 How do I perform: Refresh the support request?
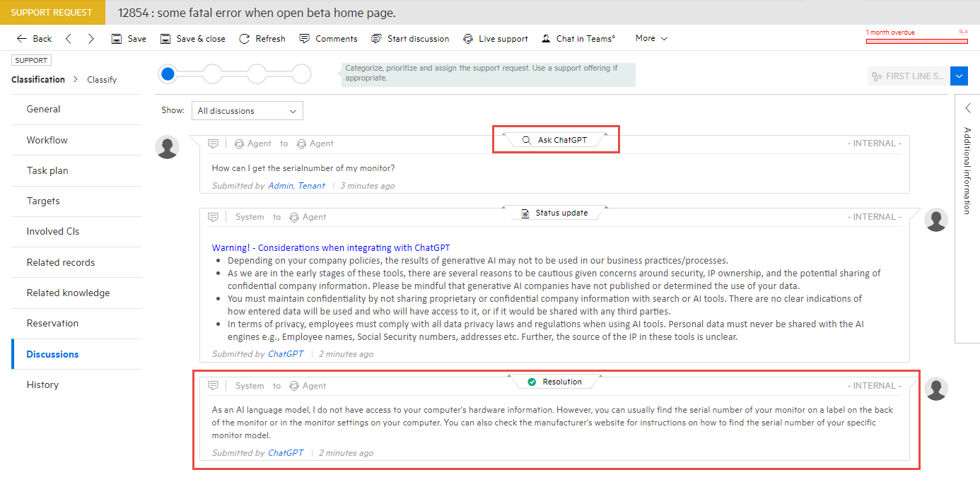262,38
